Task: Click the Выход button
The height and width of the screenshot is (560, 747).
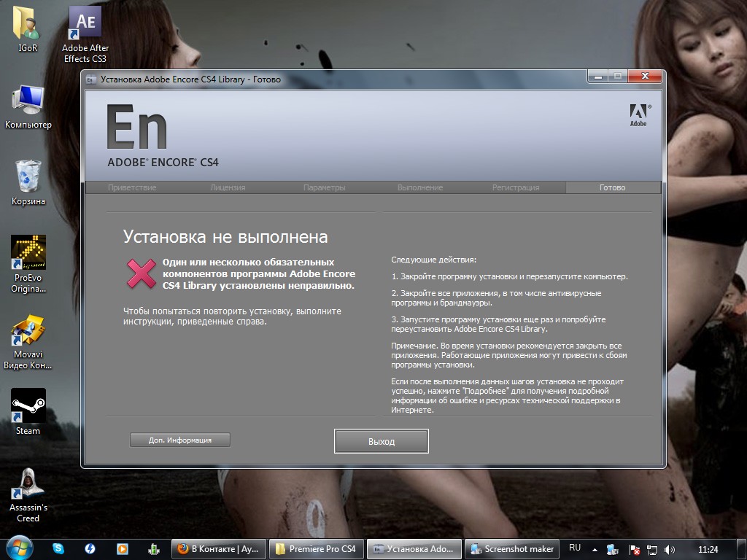Action: click(381, 441)
